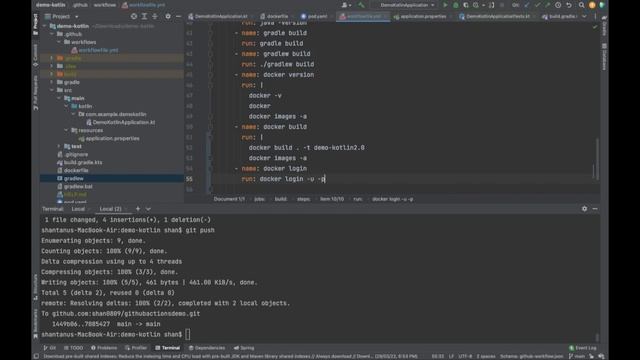The image size is (640, 360).
Task: Click the orange profile avatar in toolbar
Action: (592, 5)
